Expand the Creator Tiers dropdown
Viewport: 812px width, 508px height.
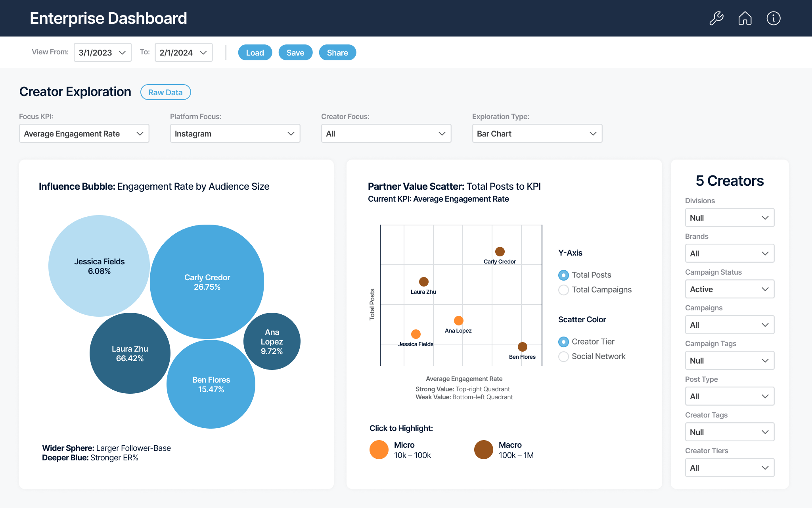[x=730, y=468]
